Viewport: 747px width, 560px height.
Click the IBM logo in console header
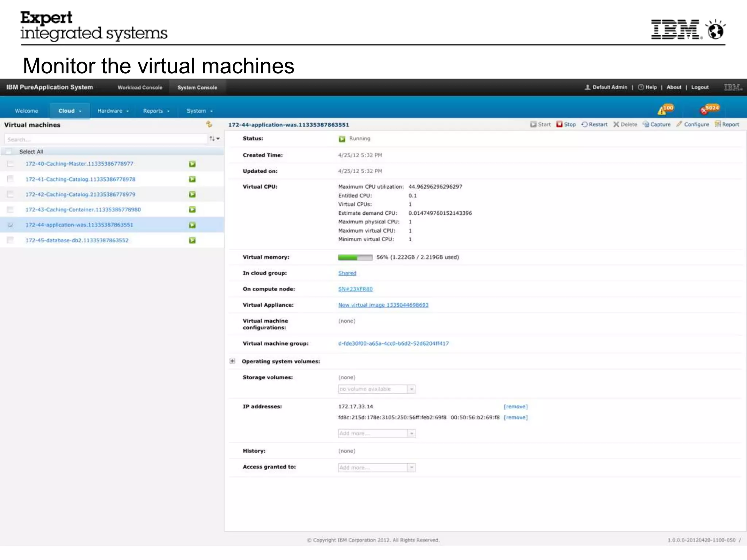click(x=732, y=87)
